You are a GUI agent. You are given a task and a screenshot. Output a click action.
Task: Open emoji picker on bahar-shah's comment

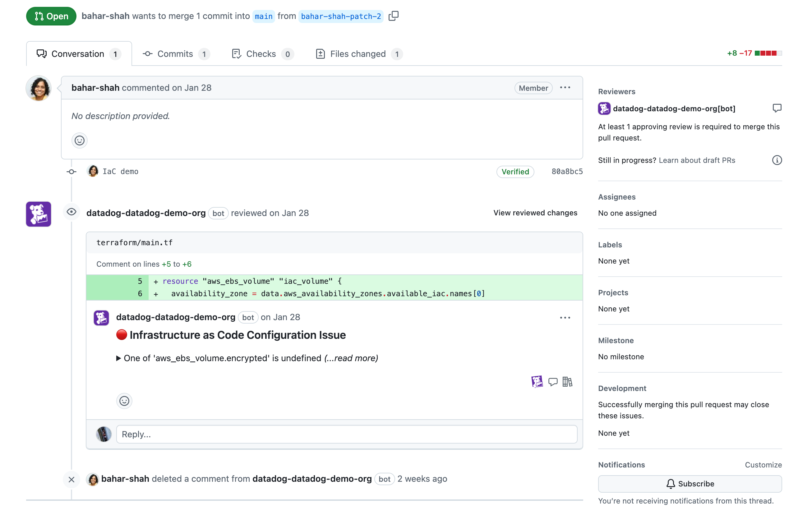click(x=79, y=140)
